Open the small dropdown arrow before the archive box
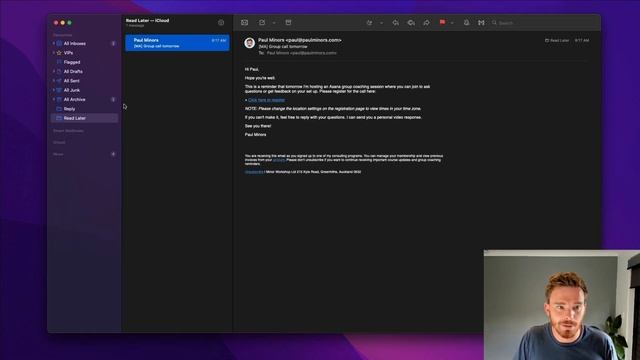 (274, 23)
